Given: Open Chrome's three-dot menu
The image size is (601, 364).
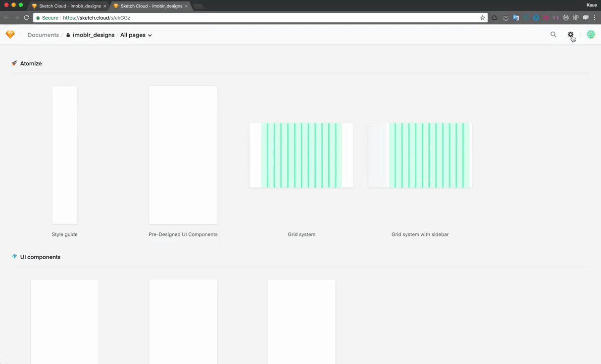Looking at the screenshot, I should (x=595, y=17).
